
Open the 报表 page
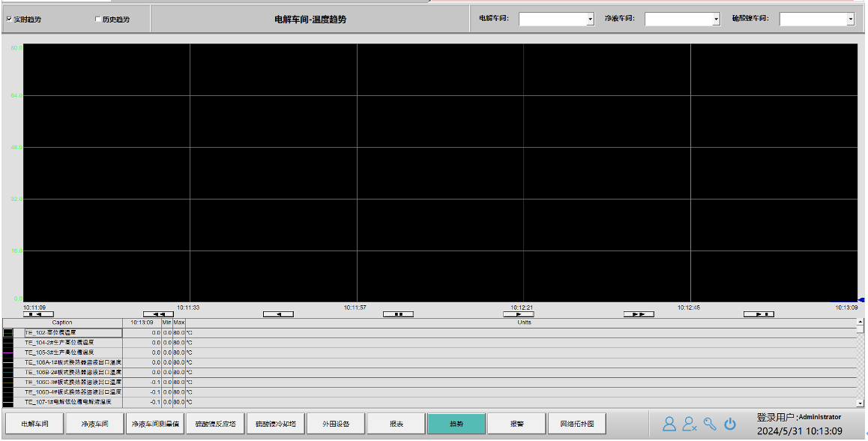(x=397, y=424)
